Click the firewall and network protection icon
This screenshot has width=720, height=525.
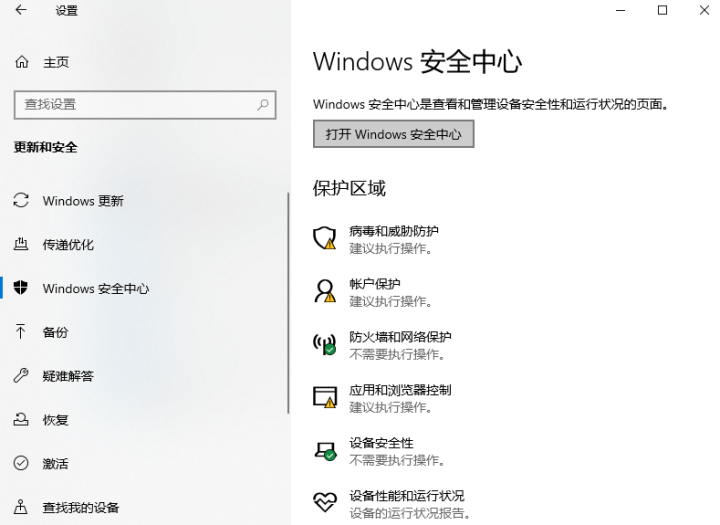[324, 345]
